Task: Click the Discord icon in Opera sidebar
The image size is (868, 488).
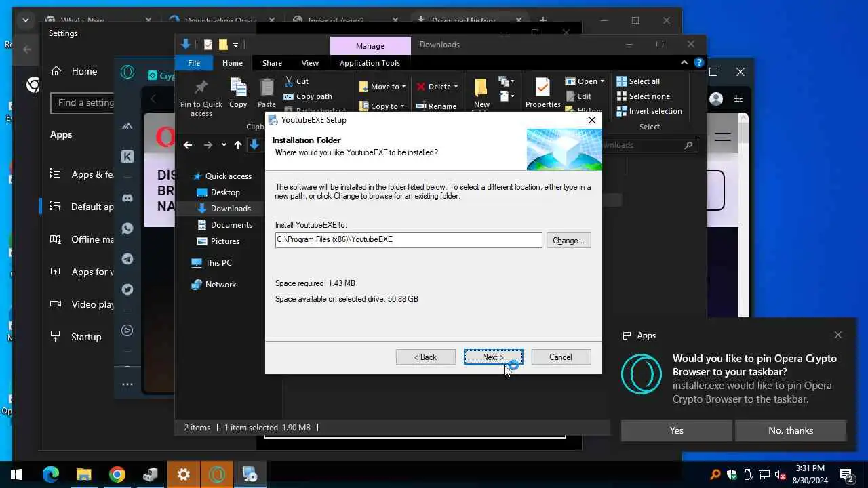Action: pyautogui.click(x=127, y=197)
